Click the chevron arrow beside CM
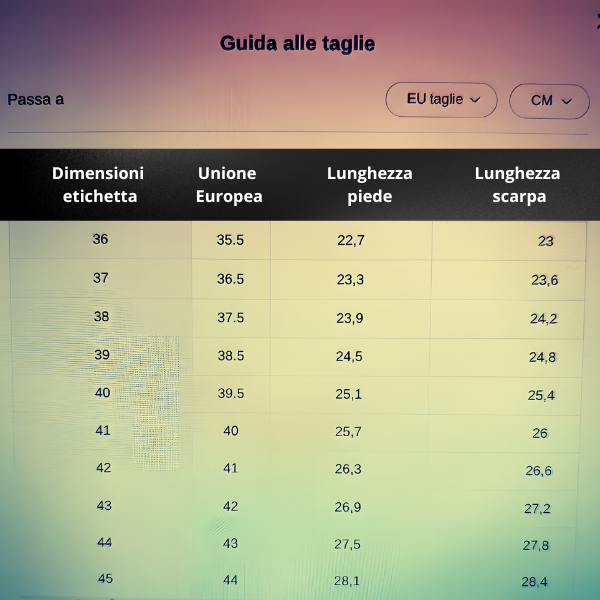The height and width of the screenshot is (600, 600). click(x=566, y=101)
